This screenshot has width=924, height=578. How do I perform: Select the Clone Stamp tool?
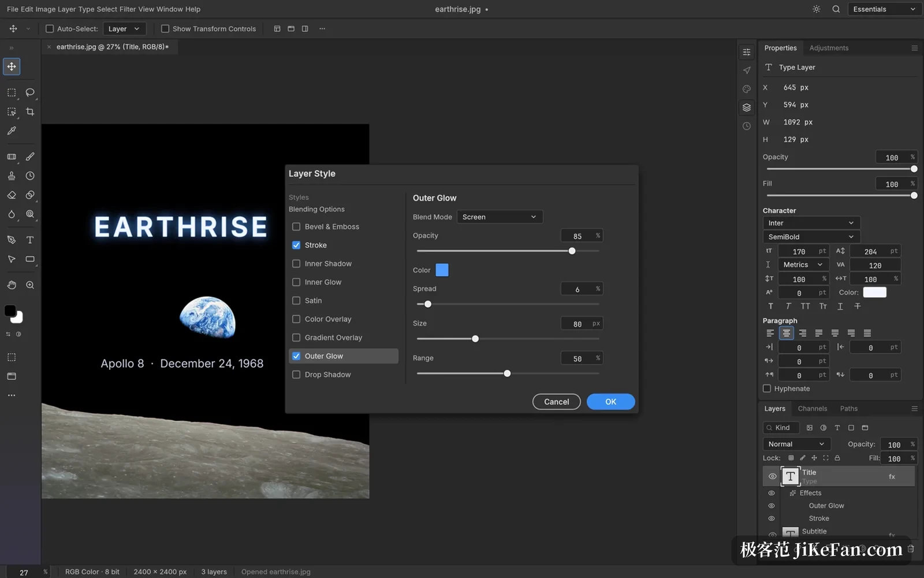12,176
